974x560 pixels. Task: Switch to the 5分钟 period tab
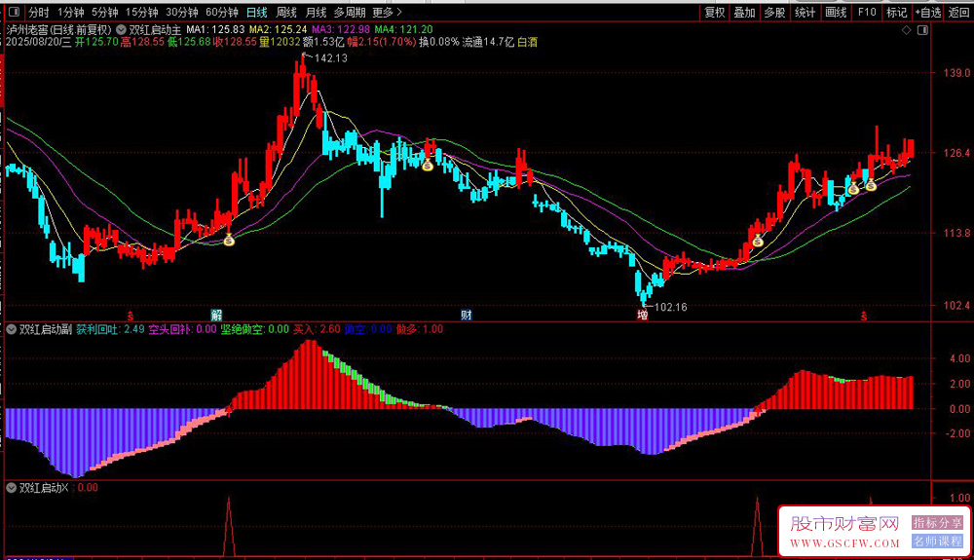click(x=104, y=13)
